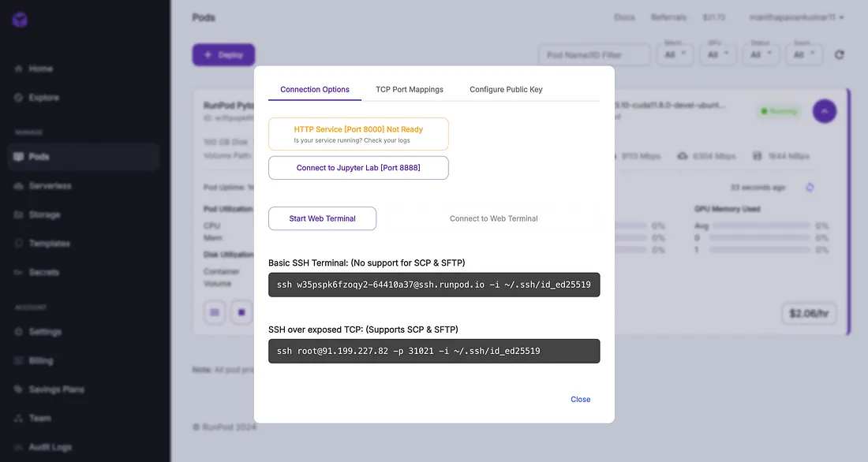Open Storage in the sidebar
Viewport: 868px width, 462px height.
tap(44, 214)
